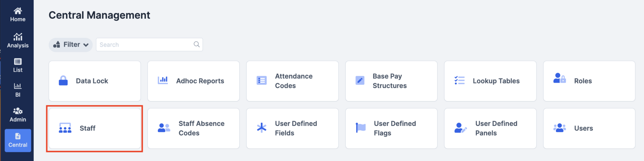Open the Attendance Codes card
644x161 pixels.
pyautogui.click(x=292, y=81)
